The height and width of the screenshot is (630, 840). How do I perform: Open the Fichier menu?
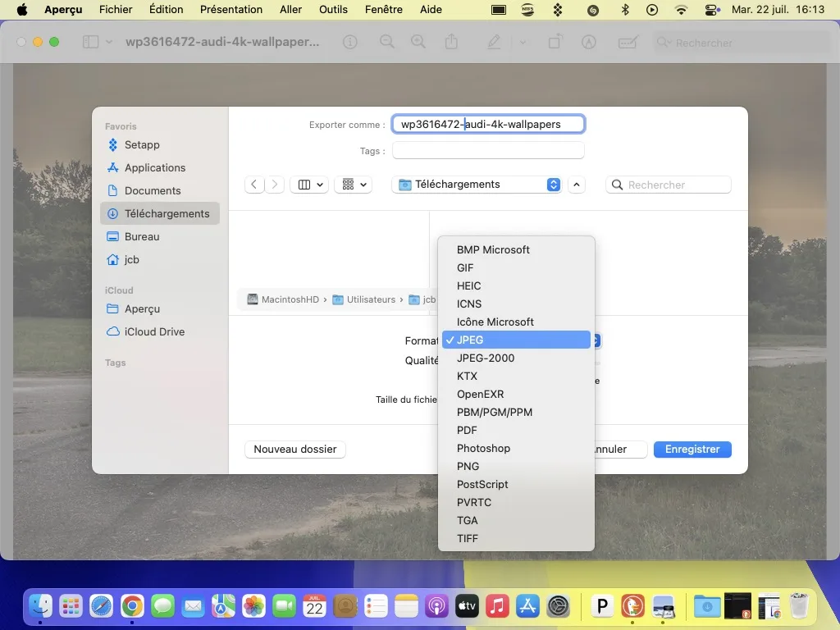pyautogui.click(x=116, y=9)
